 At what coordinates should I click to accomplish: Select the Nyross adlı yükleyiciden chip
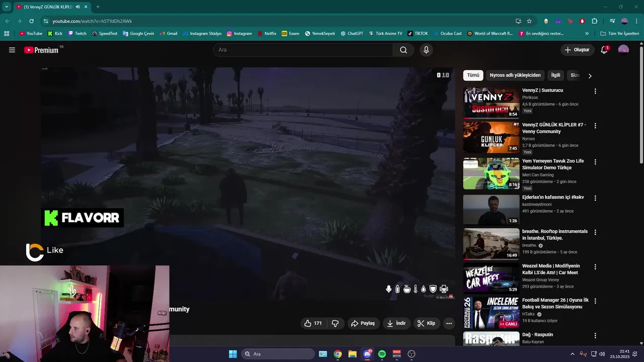[x=515, y=75]
